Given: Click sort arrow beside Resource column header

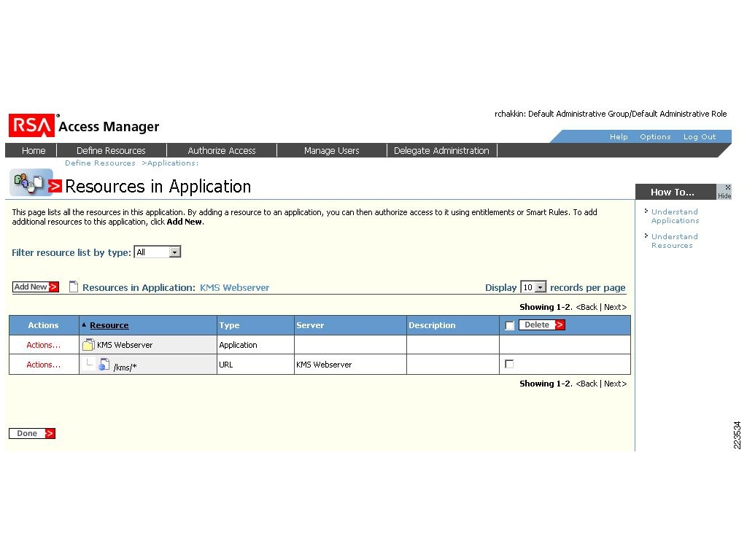Looking at the screenshot, I should pos(84,324).
